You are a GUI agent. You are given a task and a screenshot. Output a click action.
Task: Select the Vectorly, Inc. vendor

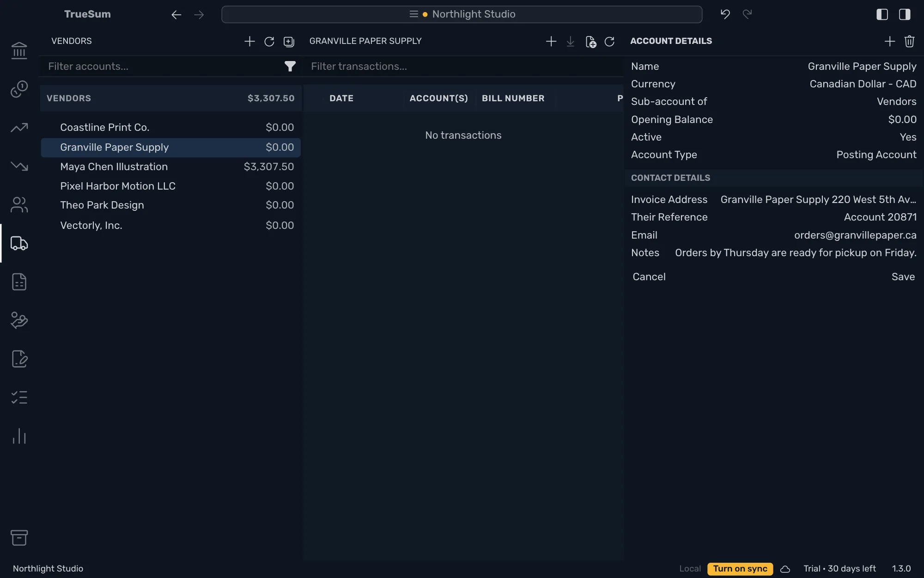171,226
